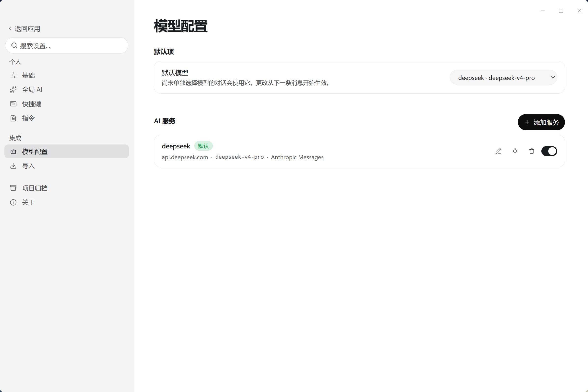Test connection with the plug icon
The image size is (588, 392).
[x=515, y=151]
